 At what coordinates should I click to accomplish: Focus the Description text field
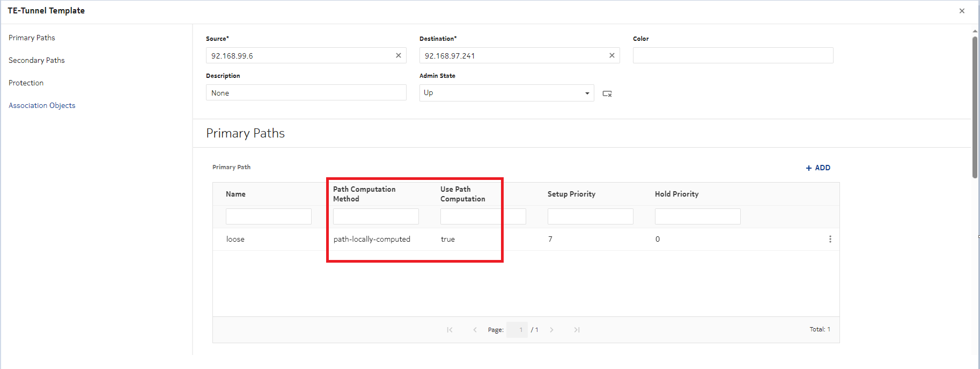coord(306,93)
